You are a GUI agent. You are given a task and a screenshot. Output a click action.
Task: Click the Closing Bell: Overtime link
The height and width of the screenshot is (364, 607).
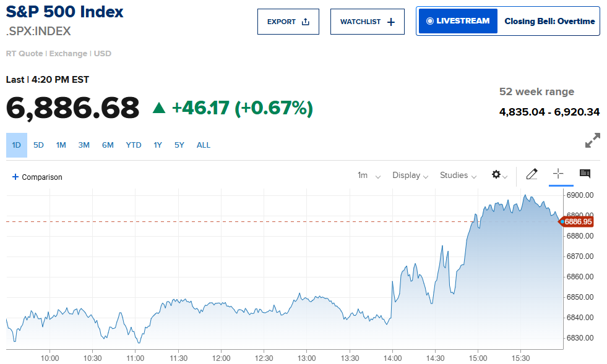point(549,21)
